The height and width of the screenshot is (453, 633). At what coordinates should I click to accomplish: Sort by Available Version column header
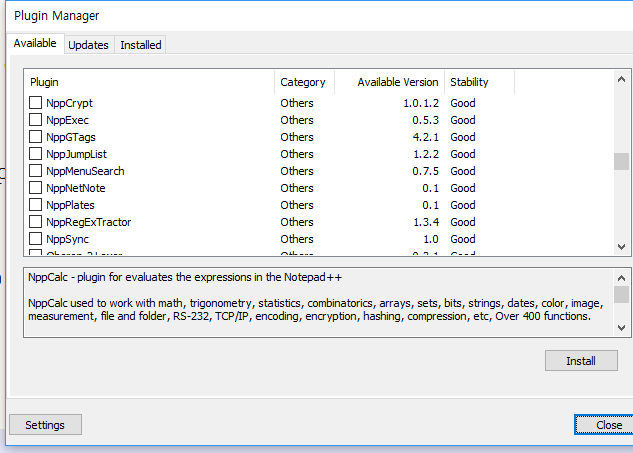[x=390, y=82]
